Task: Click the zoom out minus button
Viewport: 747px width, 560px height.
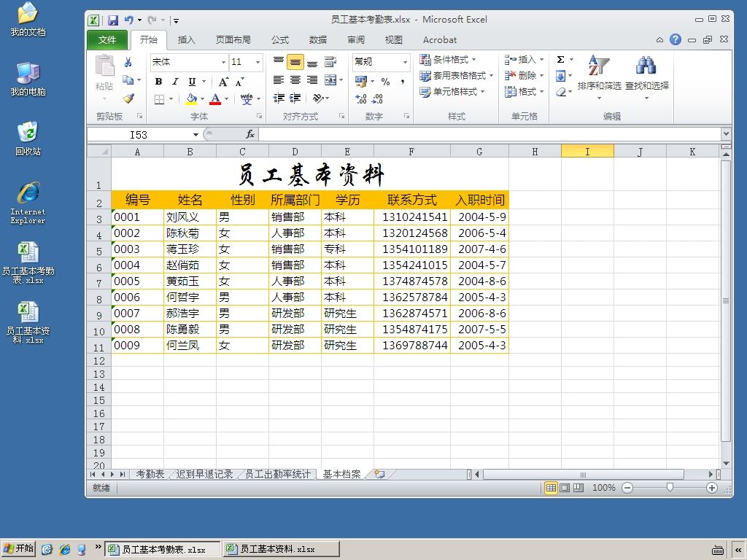Action: [x=627, y=488]
